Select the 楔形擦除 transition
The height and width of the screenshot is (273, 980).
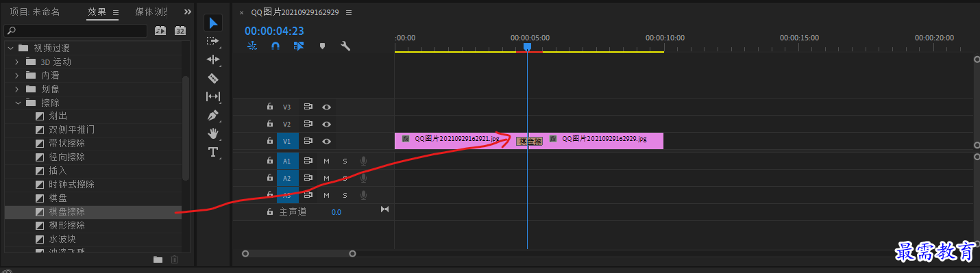pos(67,226)
